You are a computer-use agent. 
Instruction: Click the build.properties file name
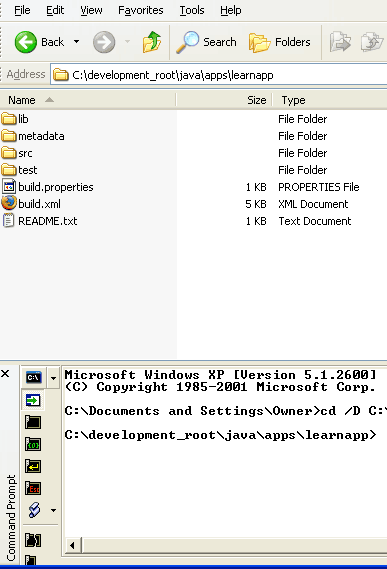(x=56, y=187)
